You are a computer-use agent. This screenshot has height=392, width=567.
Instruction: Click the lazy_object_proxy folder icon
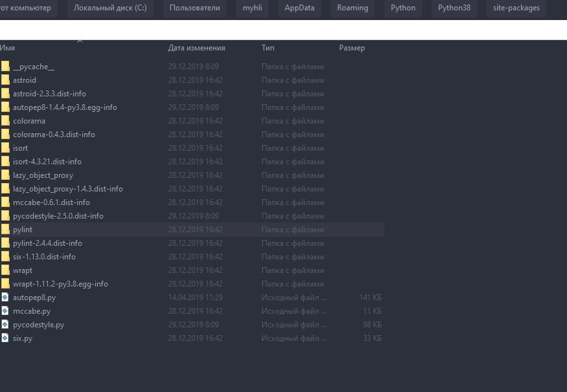(5, 175)
